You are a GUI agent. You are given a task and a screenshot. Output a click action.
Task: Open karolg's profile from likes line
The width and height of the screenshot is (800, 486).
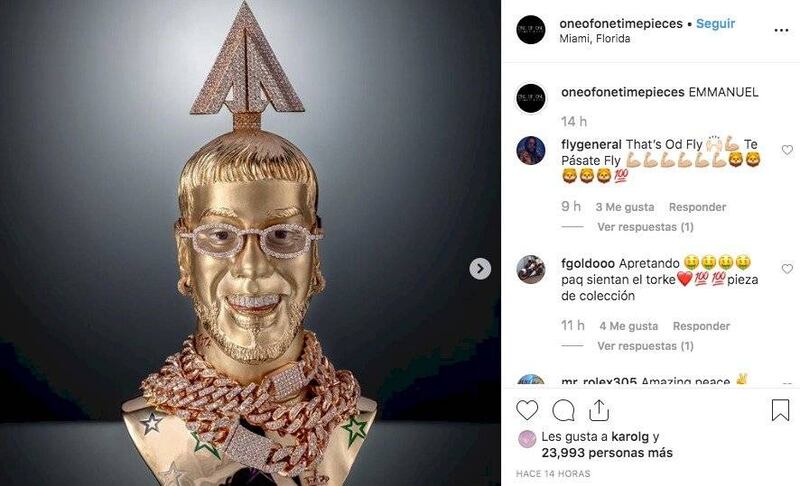[630, 437]
